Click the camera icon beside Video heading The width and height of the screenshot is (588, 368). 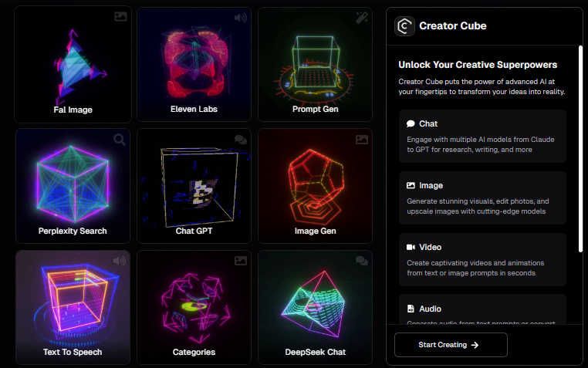pyautogui.click(x=411, y=247)
